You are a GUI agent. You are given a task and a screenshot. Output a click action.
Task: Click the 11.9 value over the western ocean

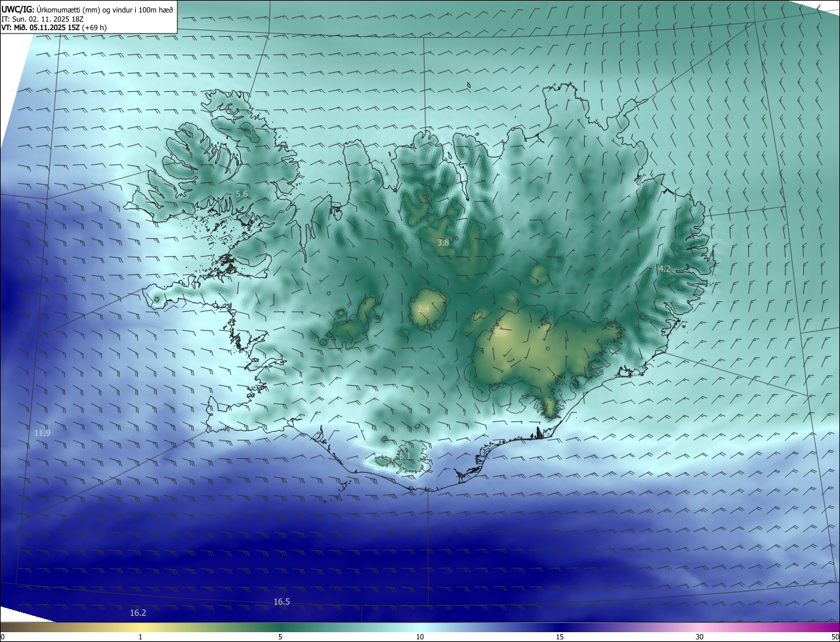(42, 433)
